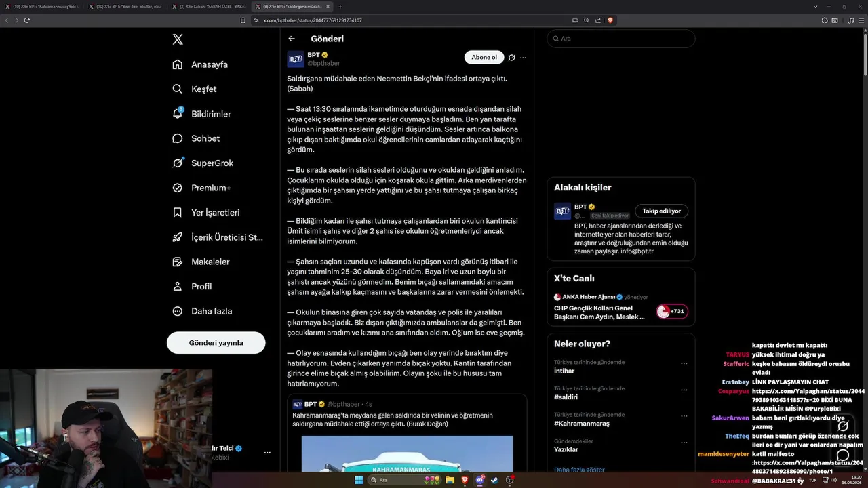Image resolution: width=868 pixels, height=488 pixels.
Task: Click Daha fazla göster link
Action: click(x=579, y=470)
